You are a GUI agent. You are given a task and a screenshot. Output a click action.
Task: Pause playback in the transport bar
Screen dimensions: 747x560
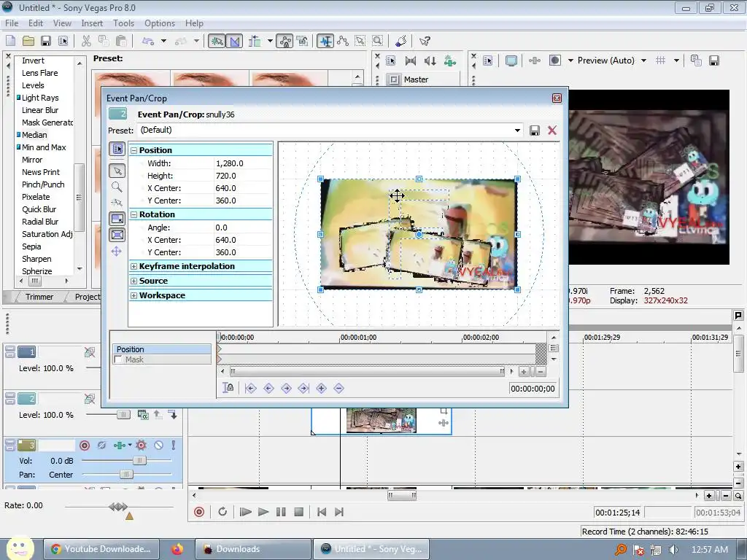pos(281,512)
